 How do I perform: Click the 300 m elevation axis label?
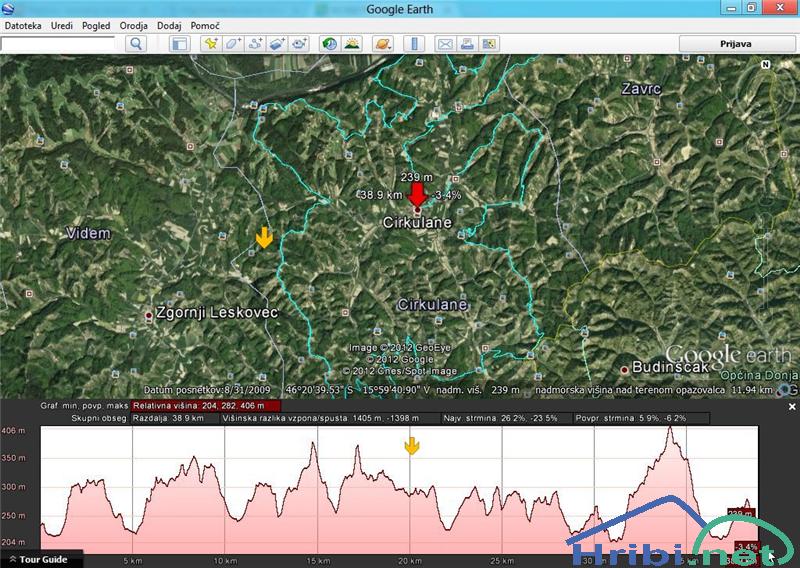(x=13, y=487)
